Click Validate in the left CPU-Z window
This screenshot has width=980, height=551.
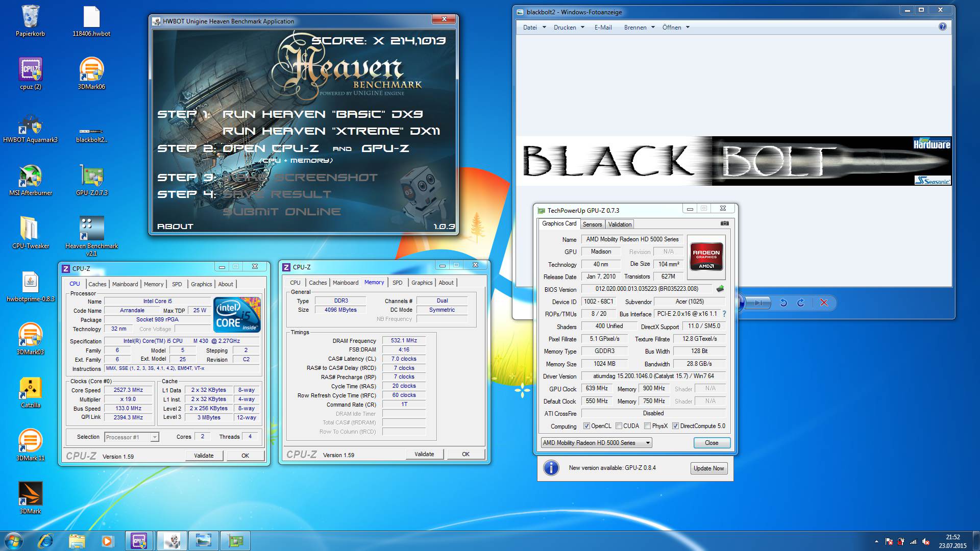pos(204,456)
